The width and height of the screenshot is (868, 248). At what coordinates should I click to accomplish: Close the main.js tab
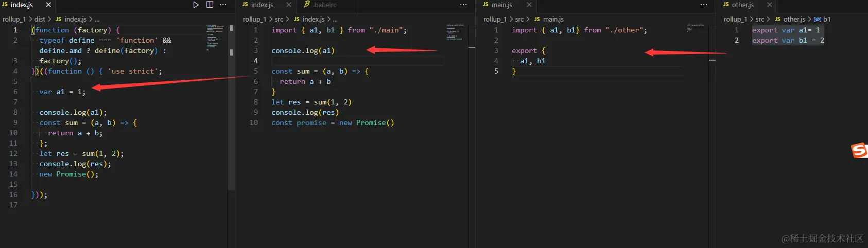529,5
